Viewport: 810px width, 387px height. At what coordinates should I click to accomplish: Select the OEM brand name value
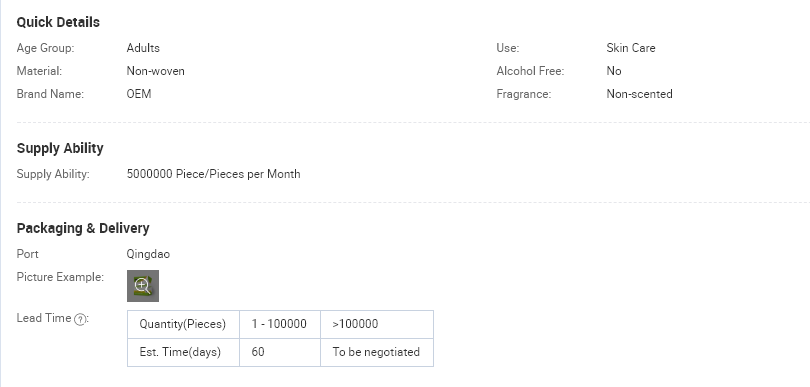point(139,94)
